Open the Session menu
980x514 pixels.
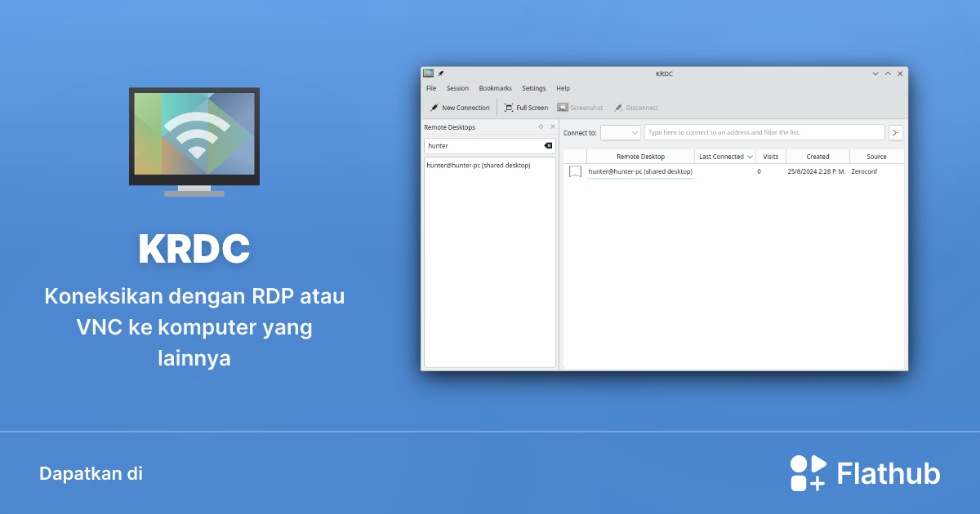(458, 88)
